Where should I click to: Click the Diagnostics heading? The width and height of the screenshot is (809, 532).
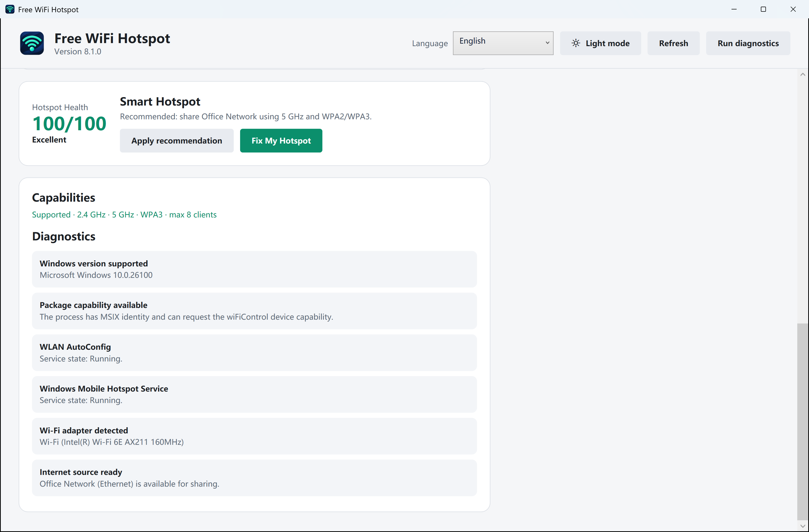63,236
